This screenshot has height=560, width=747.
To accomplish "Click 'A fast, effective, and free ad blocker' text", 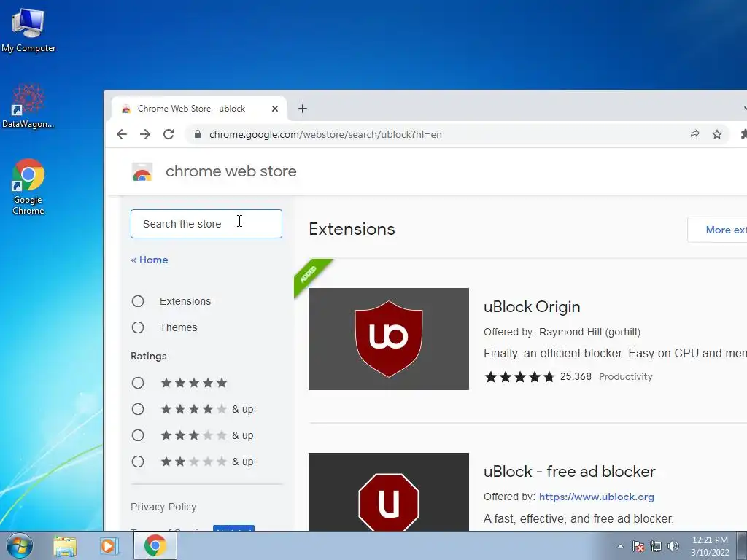I will (x=578, y=518).
